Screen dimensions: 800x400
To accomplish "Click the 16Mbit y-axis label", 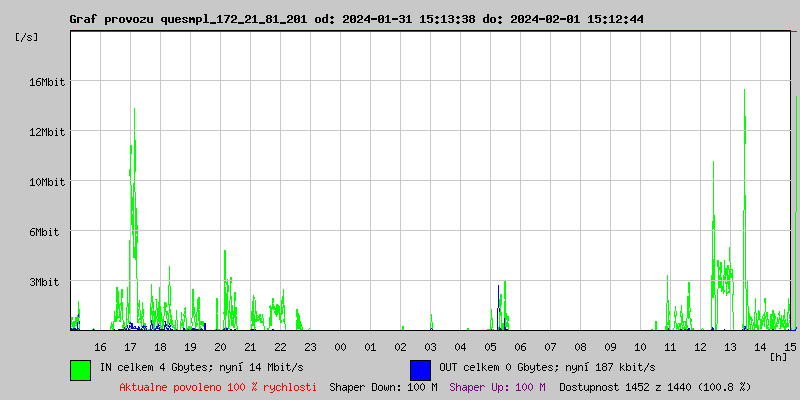I will point(47,82).
